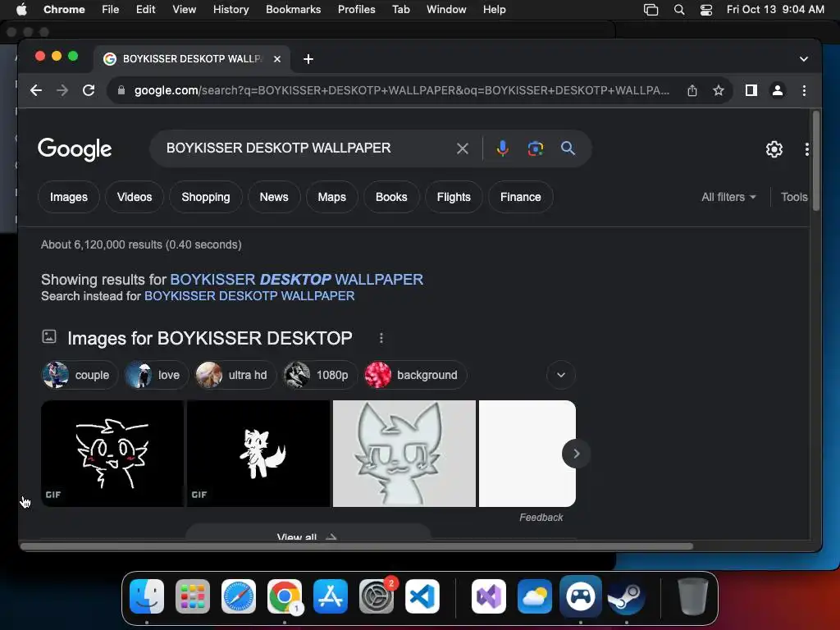Open the first GIF face sketch thumbnail
Screen dimensions: 840x630
tap(112, 454)
